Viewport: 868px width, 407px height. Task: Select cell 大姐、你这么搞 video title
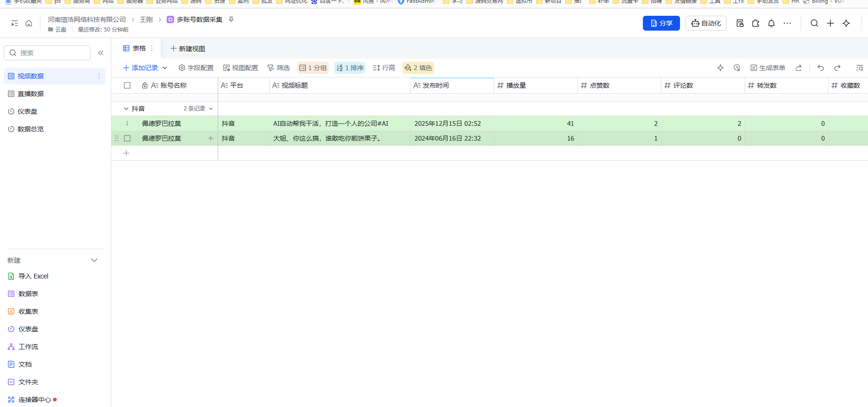coord(340,138)
